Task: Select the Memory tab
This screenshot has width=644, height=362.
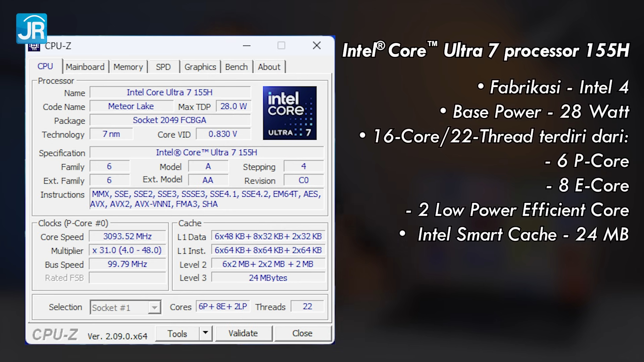Action: pos(128,67)
